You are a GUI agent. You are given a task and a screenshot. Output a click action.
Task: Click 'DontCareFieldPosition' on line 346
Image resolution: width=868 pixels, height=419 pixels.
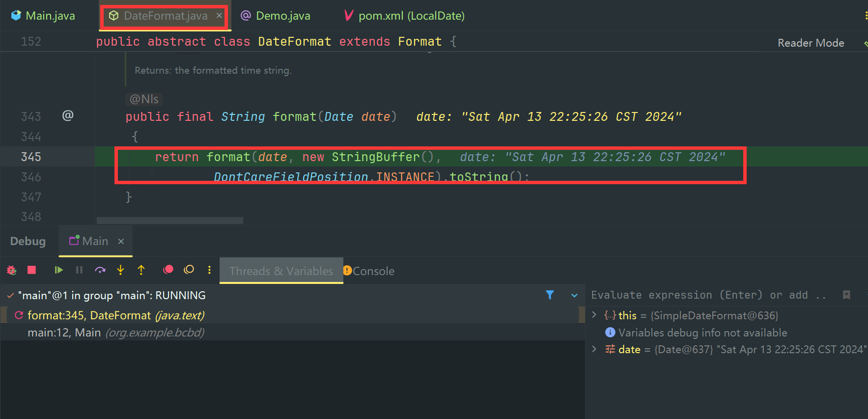coord(291,176)
